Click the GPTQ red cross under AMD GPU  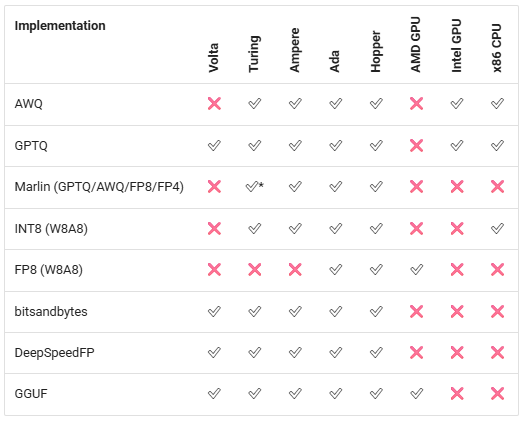(x=417, y=145)
